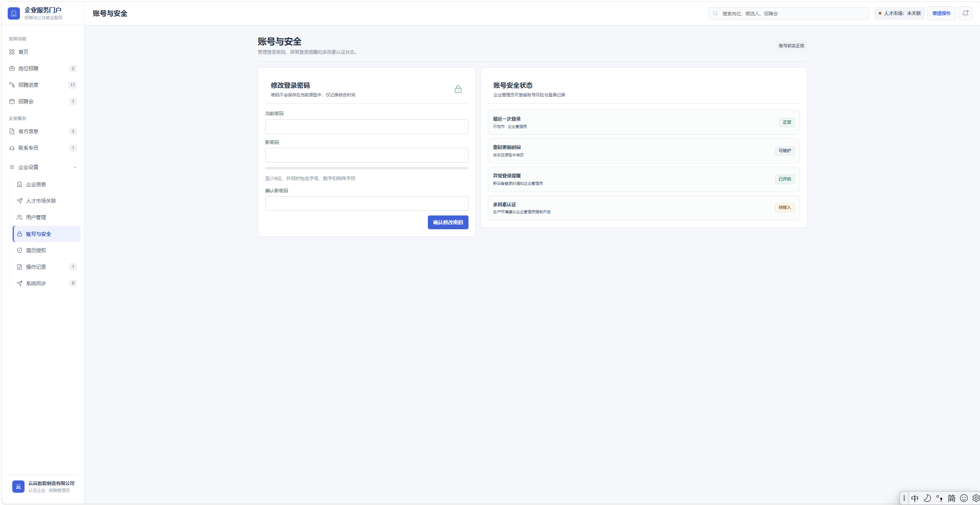The image size is (980, 505).
Task: Click 确认修改密码 button
Action: (x=448, y=222)
